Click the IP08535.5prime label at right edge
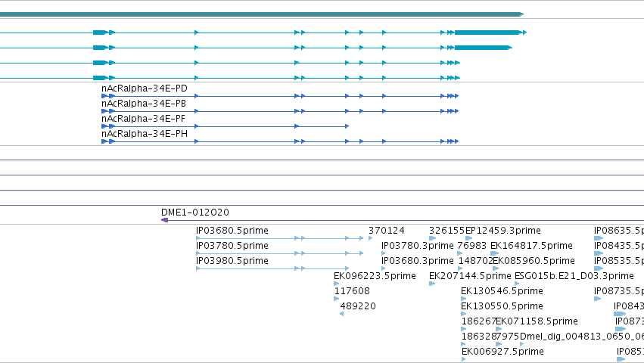 [619, 261]
